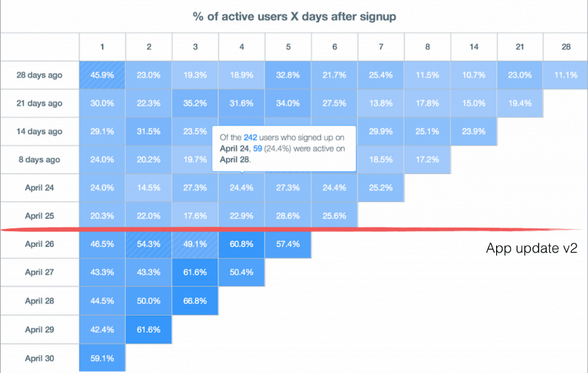Click the 11.1% cell under day 28
This screenshot has height=373, width=588.
pyautogui.click(x=565, y=75)
